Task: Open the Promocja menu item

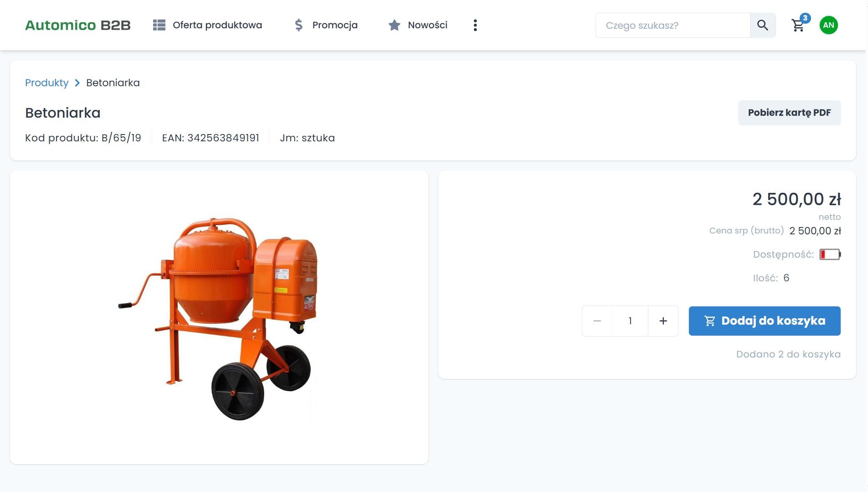Action: (334, 25)
